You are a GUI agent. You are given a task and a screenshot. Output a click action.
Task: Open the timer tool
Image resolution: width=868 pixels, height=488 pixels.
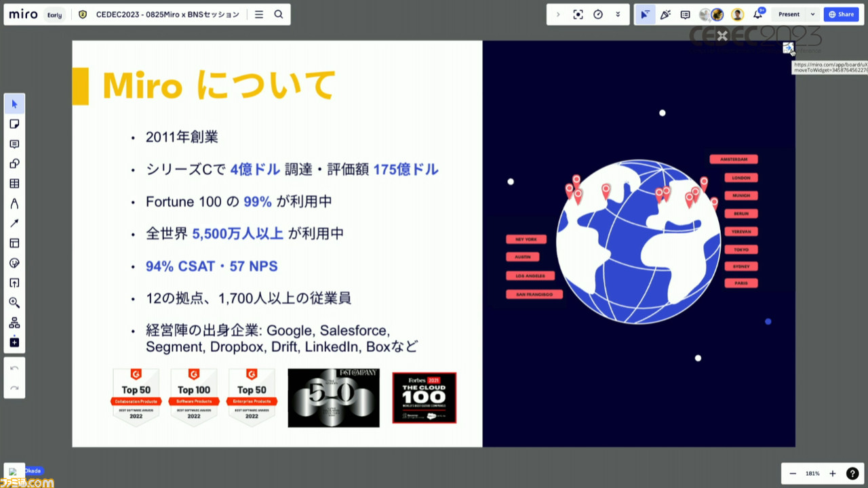click(x=598, y=14)
